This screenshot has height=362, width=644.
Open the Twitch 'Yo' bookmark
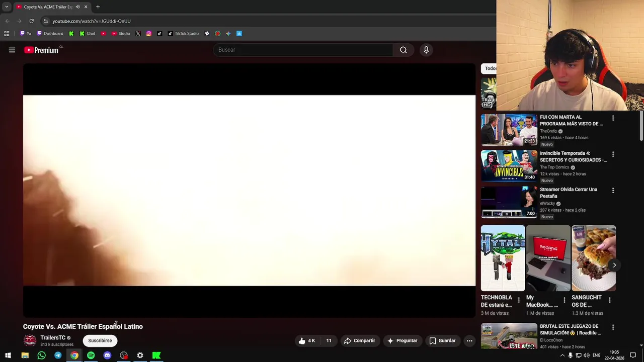tap(25, 34)
